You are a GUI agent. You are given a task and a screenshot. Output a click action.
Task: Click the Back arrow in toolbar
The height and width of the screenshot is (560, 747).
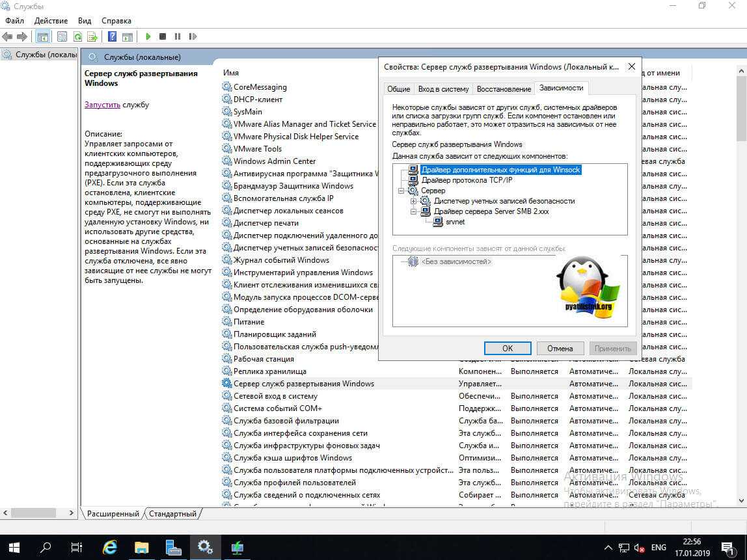point(8,37)
